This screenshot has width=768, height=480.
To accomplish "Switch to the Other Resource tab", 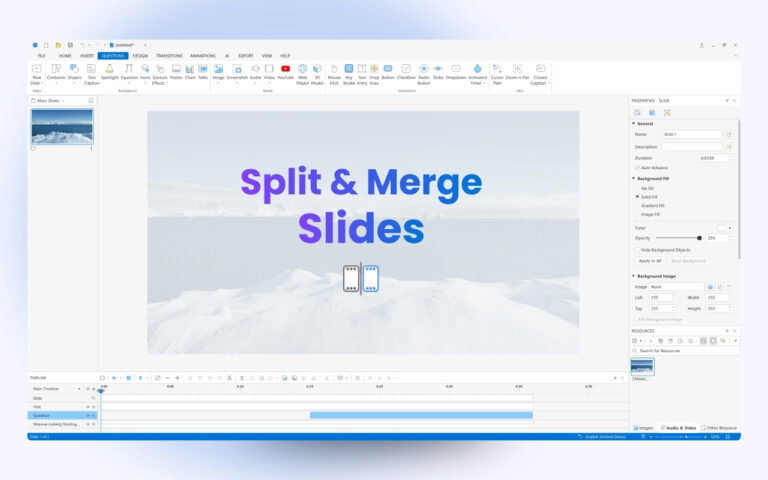I will [x=719, y=428].
